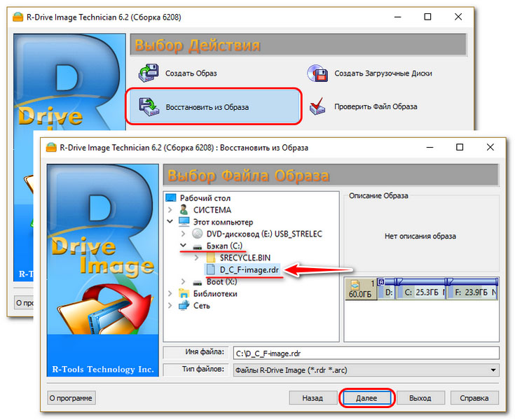
Task: Close the Восстановить из Образа window
Action: click(490, 147)
